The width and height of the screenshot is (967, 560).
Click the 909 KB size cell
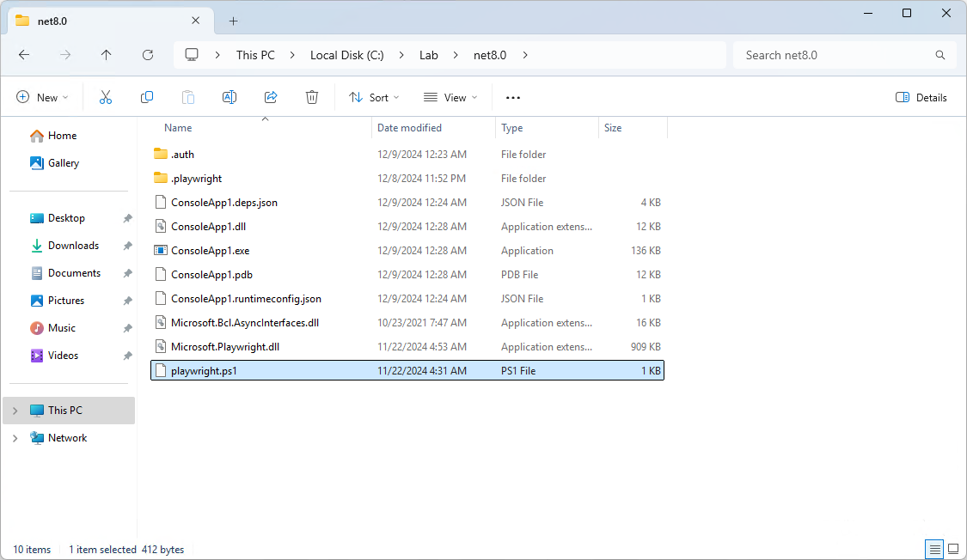pos(645,347)
